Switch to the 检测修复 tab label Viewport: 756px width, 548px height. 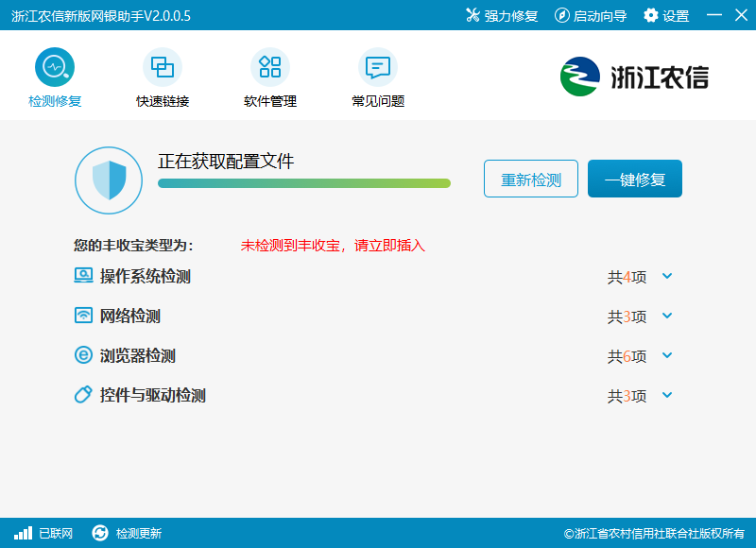pos(55,101)
